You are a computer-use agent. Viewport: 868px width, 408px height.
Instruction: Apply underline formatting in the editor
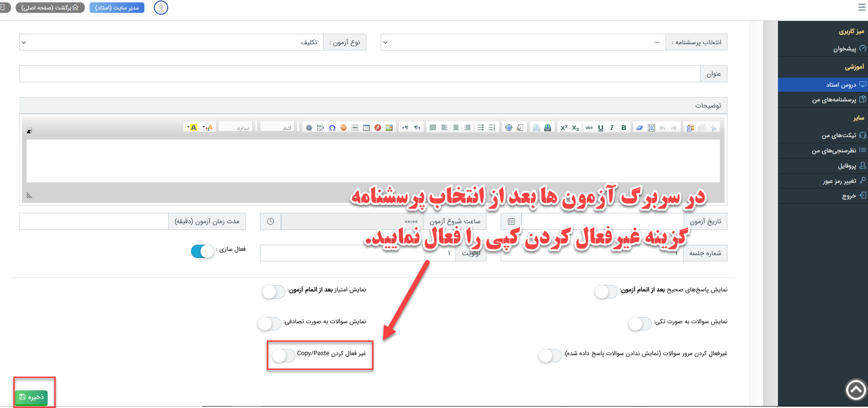pyautogui.click(x=601, y=128)
